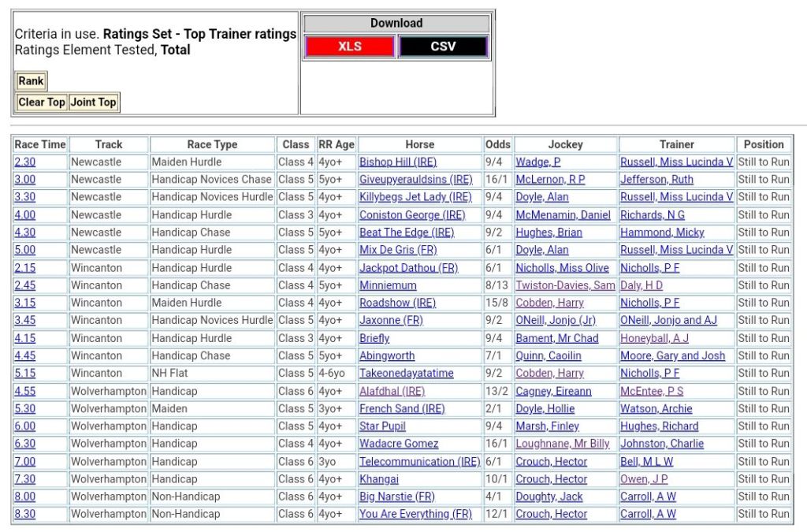
Task: Open the 8.30 Wolverhampton race link
Action: point(24,514)
